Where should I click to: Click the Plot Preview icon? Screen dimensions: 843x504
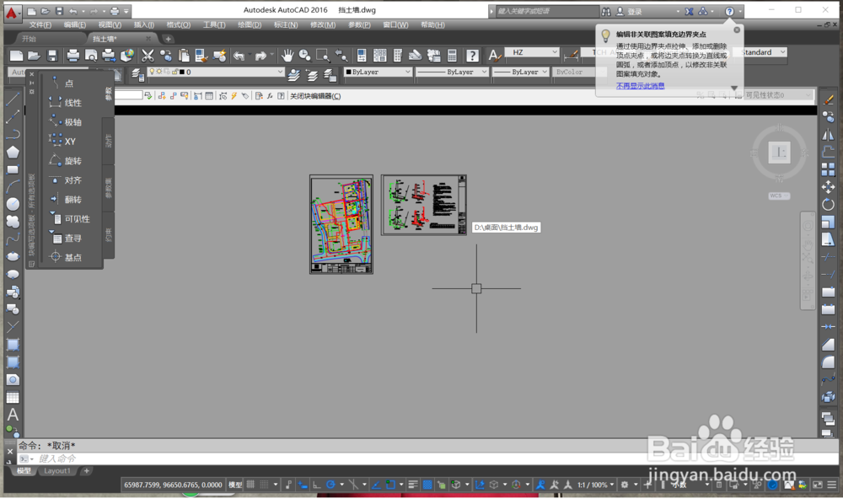pyautogui.click(x=91, y=56)
